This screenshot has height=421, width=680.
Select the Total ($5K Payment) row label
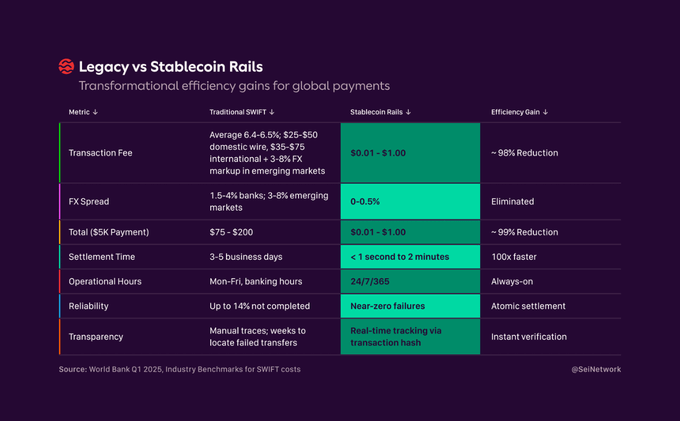pyautogui.click(x=109, y=232)
